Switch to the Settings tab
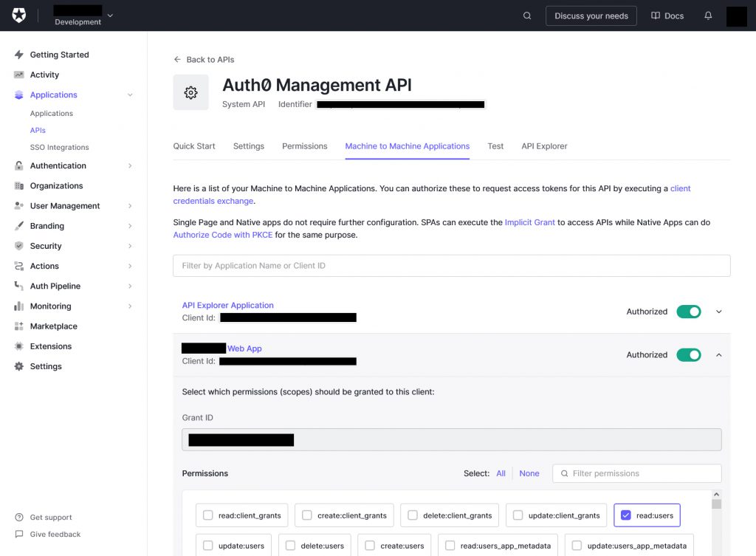The image size is (756, 556). tap(249, 146)
